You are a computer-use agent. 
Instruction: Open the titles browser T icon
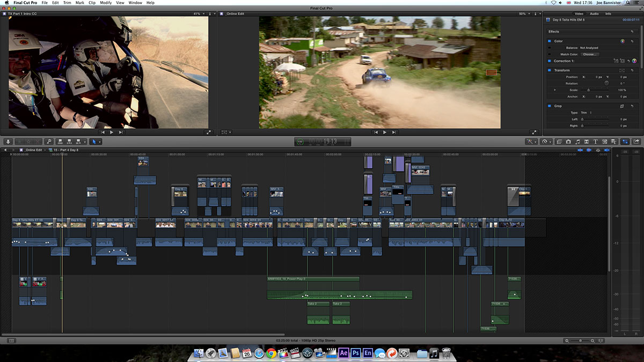click(596, 142)
